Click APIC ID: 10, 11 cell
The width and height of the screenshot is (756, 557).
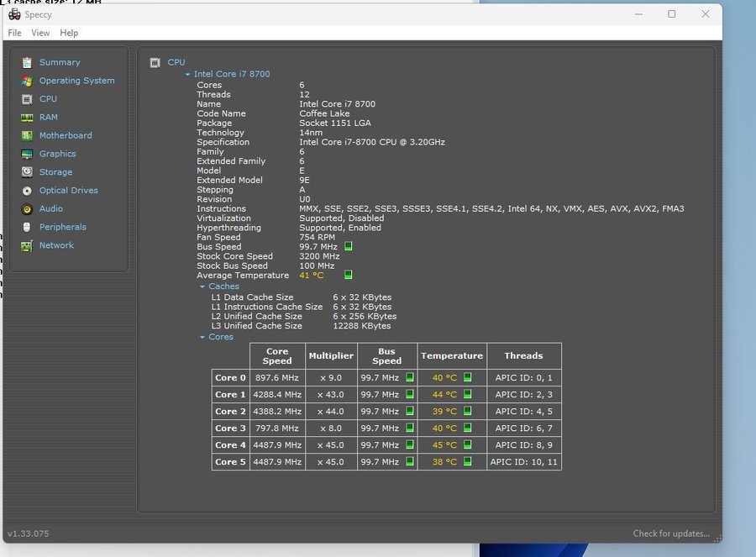[x=523, y=462]
